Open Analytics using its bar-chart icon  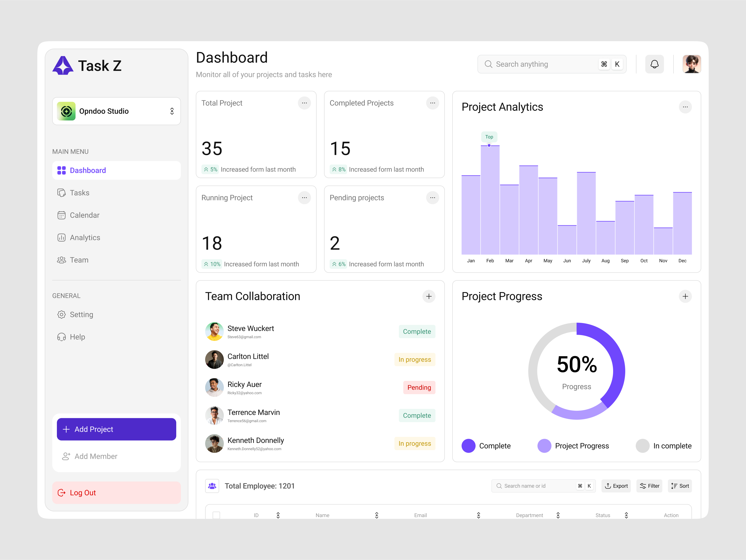tap(62, 237)
